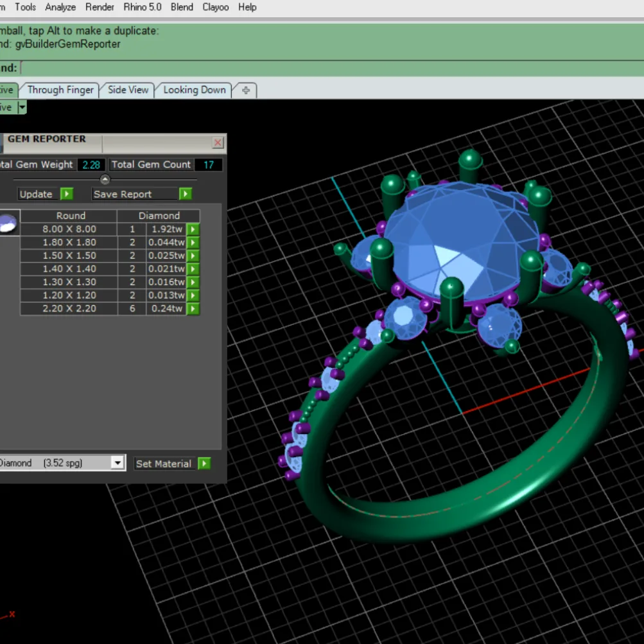
Task: Click the Save Report green arrow
Action: coord(186,194)
